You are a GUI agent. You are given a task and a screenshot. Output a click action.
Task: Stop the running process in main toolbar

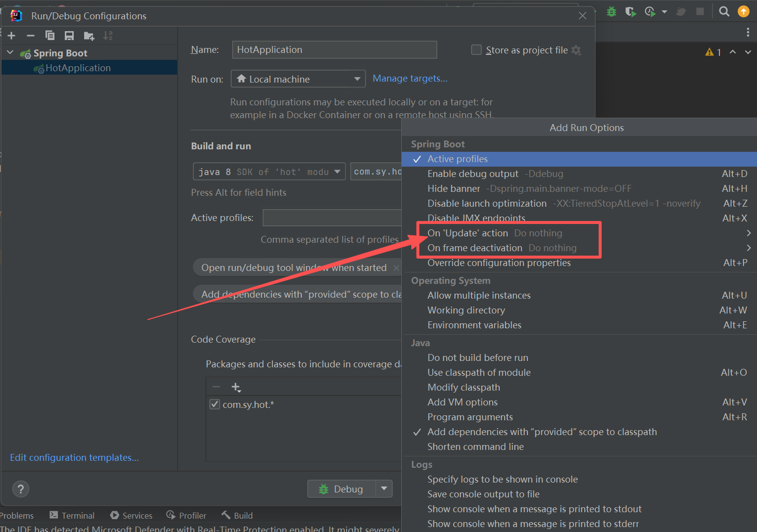700,11
